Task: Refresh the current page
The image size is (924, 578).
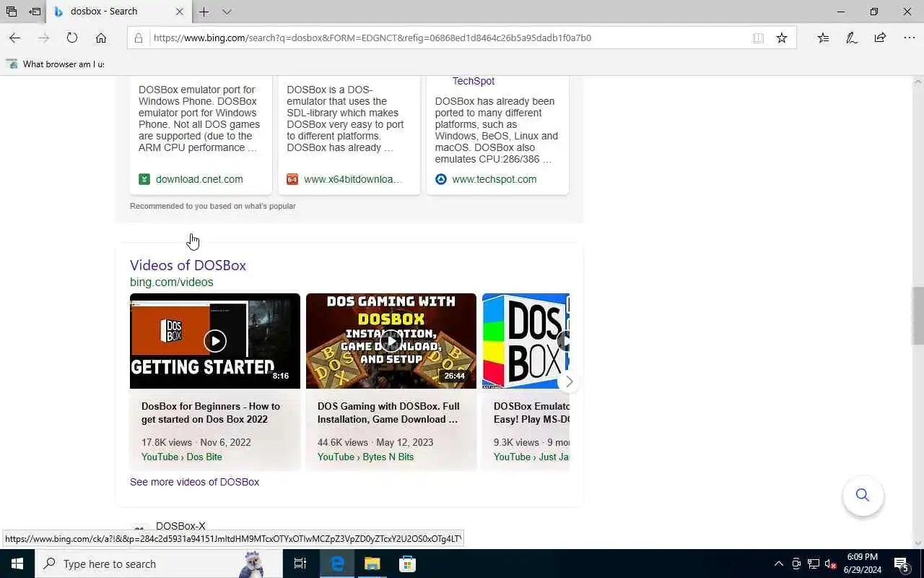Action: pos(72,38)
